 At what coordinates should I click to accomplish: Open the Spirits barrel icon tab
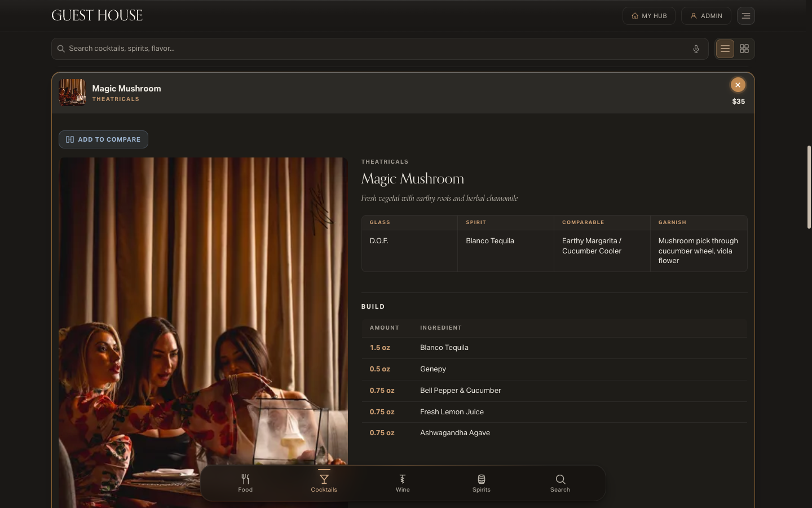[482, 483]
